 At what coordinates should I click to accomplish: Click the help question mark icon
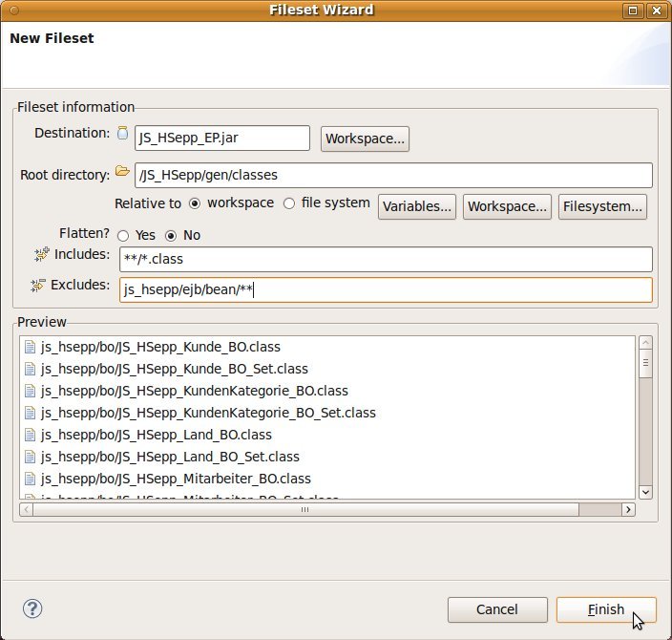(32, 608)
